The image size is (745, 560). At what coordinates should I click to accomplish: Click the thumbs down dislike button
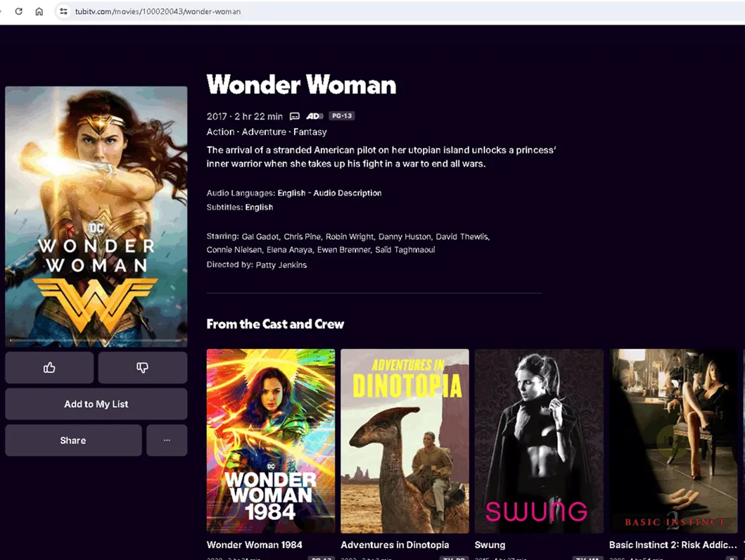pyautogui.click(x=142, y=368)
